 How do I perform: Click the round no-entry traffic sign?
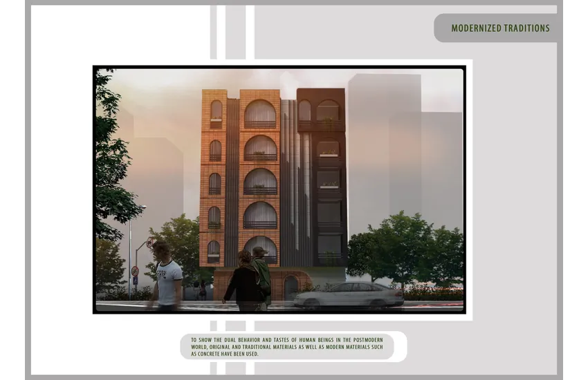pos(135,270)
